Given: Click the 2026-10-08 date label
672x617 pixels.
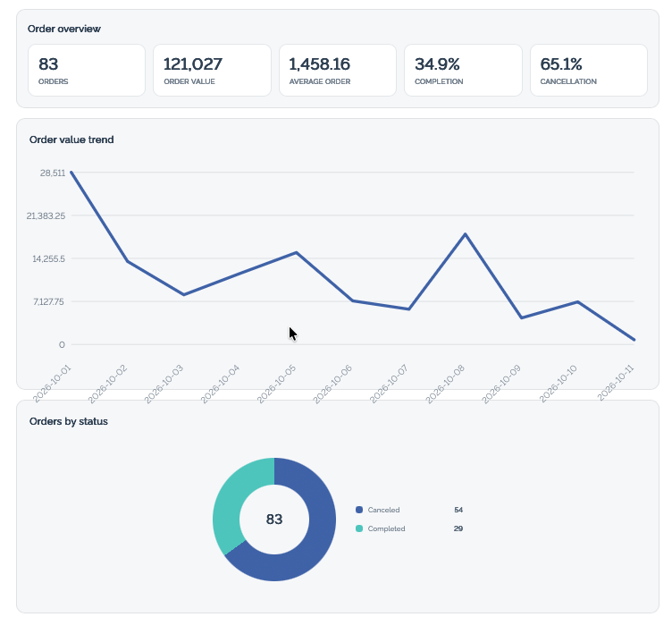Looking at the screenshot, I should coord(445,384).
